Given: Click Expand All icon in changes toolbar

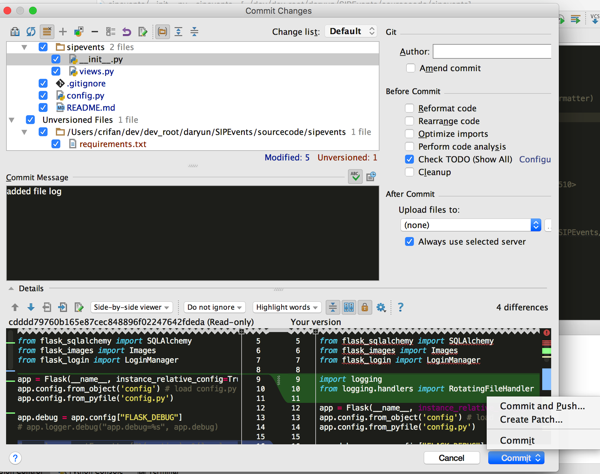Looking at the screenshot, I should [x=178, y=32].
